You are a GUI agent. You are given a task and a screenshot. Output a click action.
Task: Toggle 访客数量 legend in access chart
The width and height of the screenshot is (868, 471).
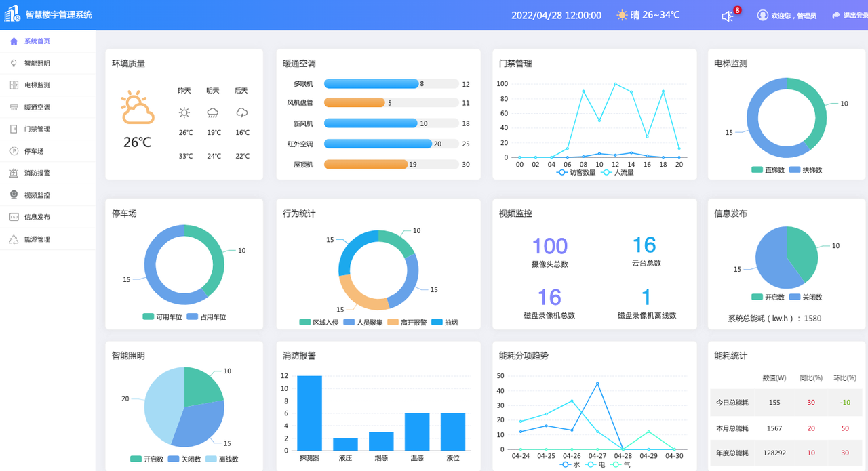(576, 172)
